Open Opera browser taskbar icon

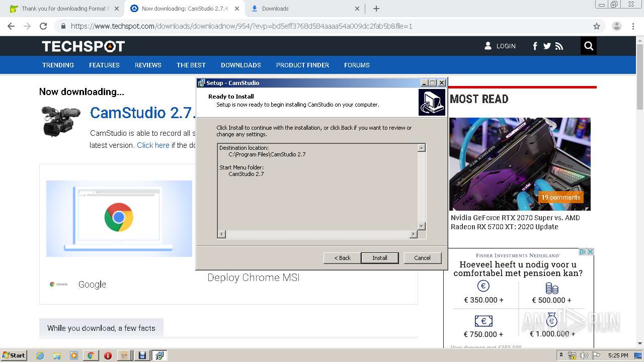point(108,355)
